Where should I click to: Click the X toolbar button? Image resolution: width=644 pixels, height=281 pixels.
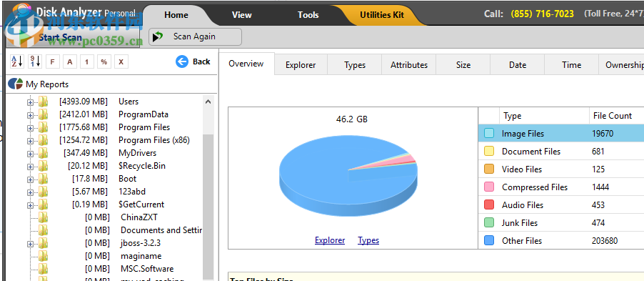click(121, 61)
